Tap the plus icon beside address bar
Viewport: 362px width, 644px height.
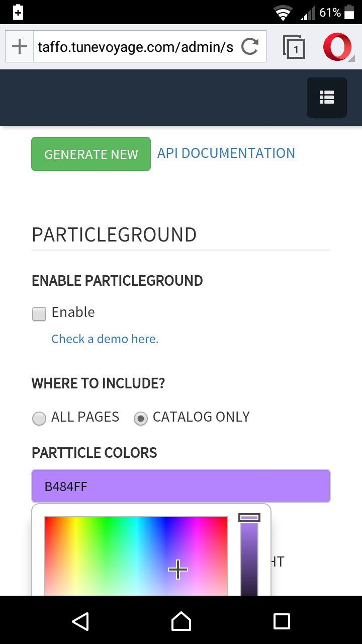[x=19, y=47]
